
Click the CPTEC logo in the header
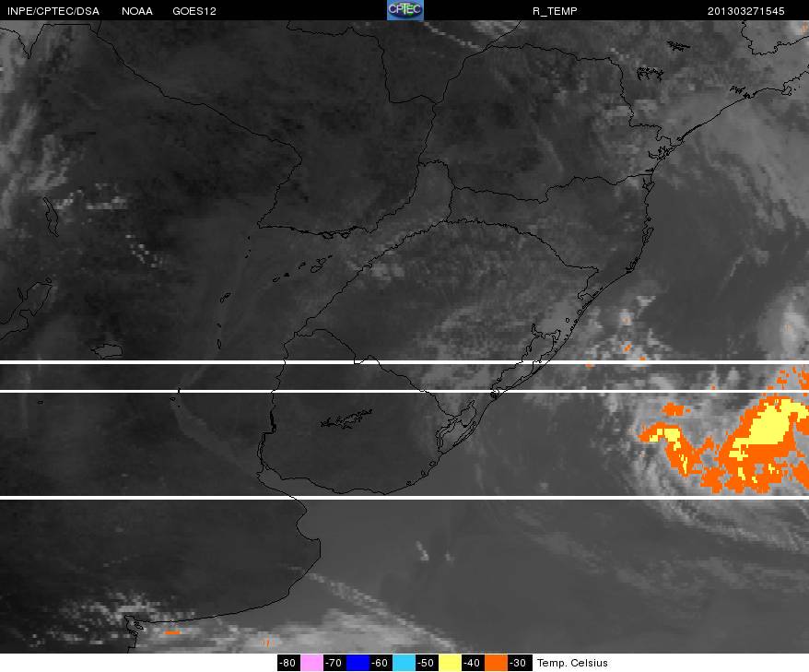(x=405, y=10)
